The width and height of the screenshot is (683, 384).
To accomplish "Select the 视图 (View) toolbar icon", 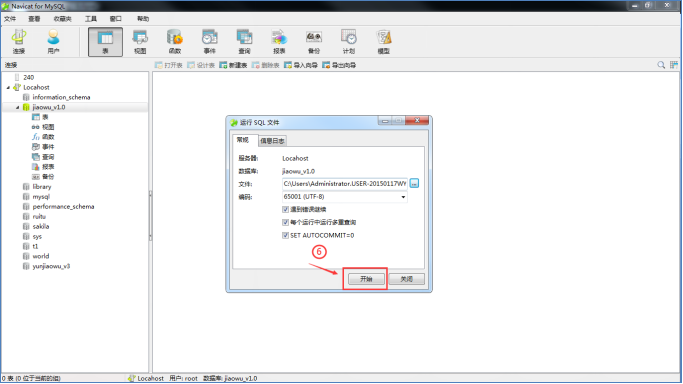I will tap(140, 41).
